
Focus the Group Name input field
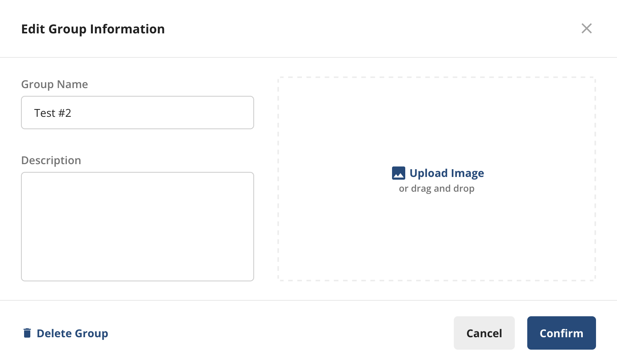click(138, 113)
